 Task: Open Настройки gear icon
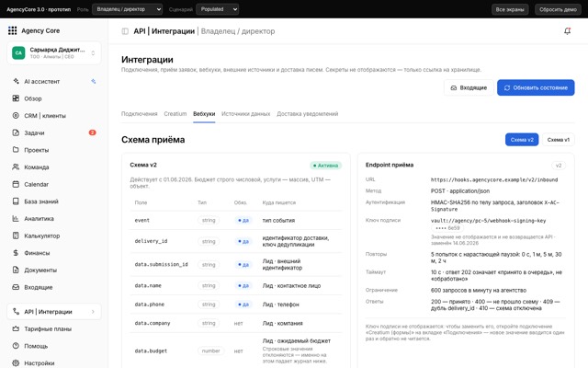[x=16, y=363]
